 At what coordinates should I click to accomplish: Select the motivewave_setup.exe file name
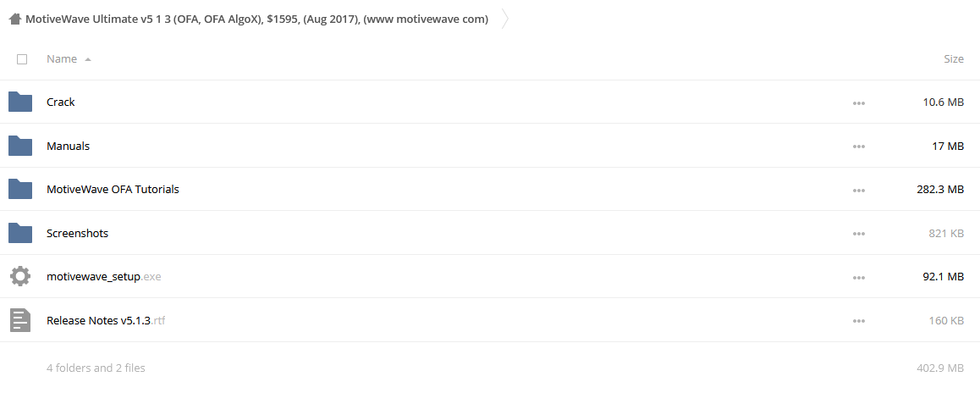click(x=104, y=277)
